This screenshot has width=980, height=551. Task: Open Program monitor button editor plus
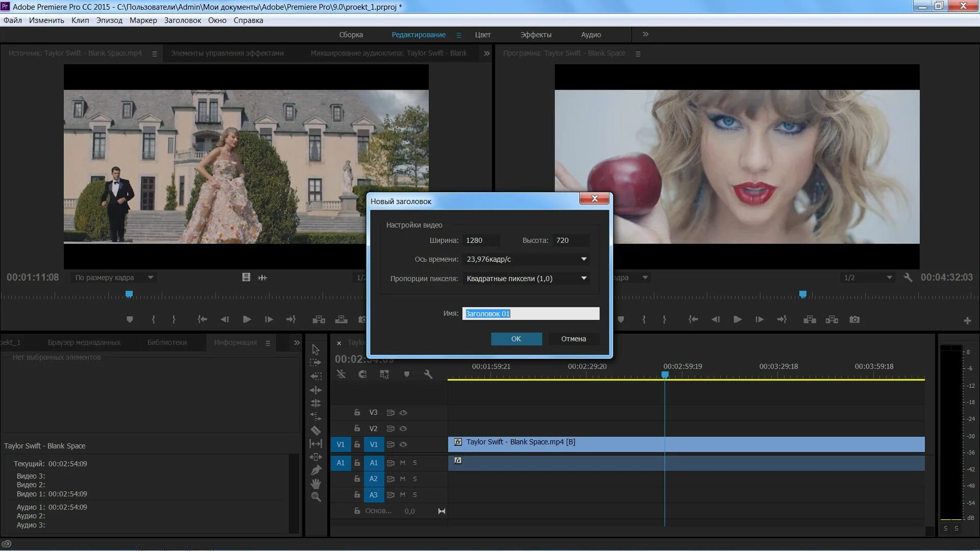click(967, 320)
